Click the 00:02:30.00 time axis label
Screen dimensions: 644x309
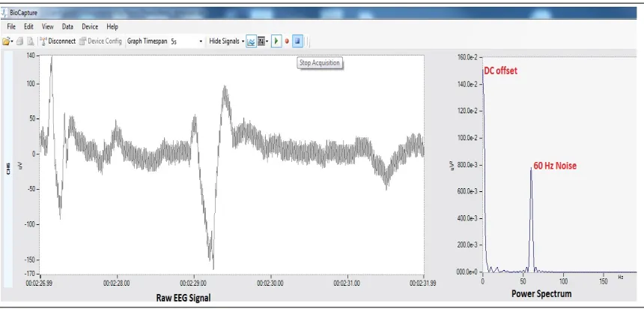click(x=270, y=283)
